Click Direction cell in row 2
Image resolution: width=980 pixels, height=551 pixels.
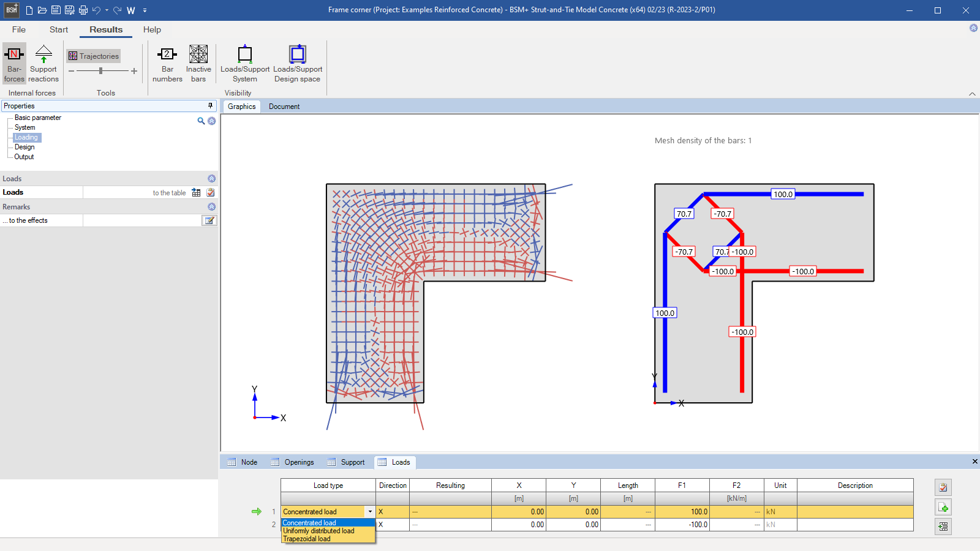pos(393,525)
